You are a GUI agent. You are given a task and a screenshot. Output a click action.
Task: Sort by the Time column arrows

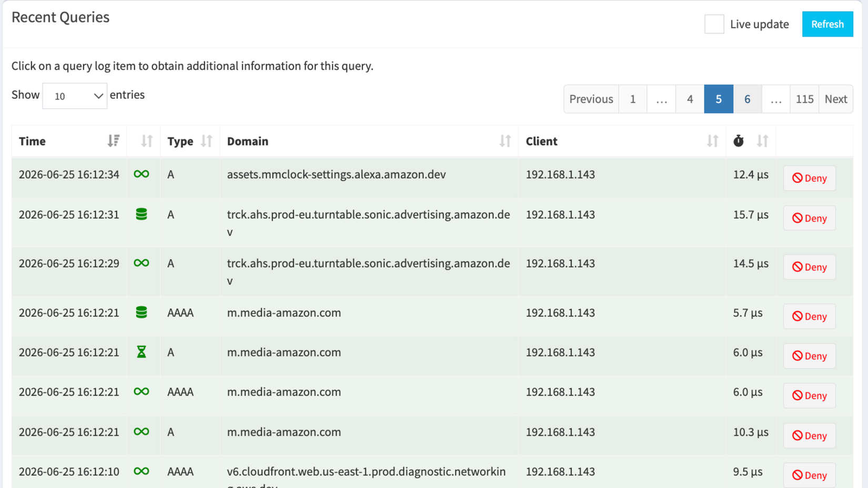(x=114, y=141)
